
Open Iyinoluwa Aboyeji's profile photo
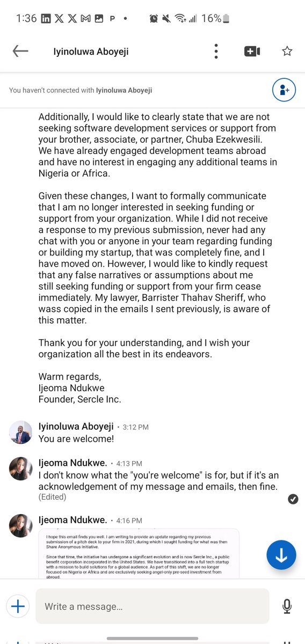tap(21, 432)
